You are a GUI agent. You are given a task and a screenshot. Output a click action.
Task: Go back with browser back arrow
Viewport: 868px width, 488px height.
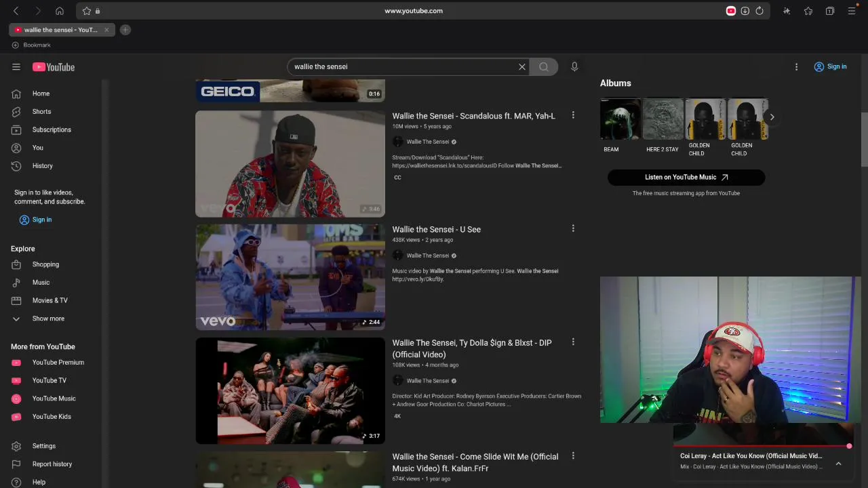tap(16, 11)
